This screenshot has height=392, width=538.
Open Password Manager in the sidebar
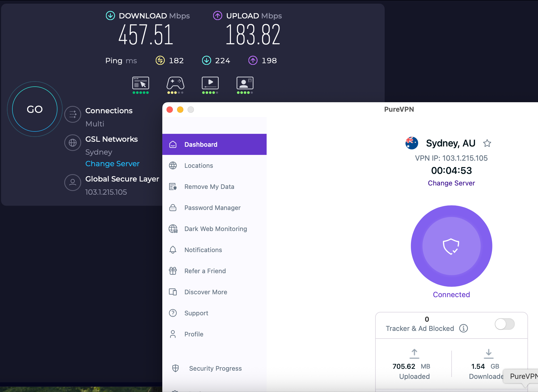tap(214, 208)
